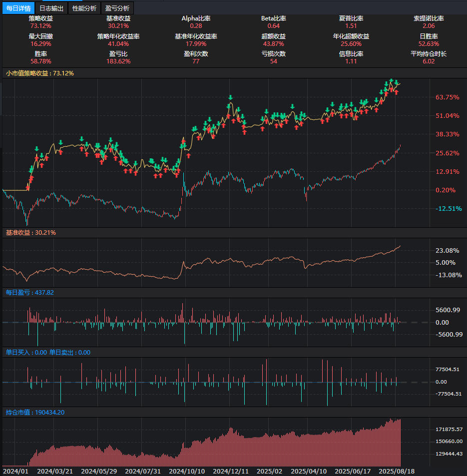Click the 63.75% y-axis label
Viewport: 467px width, 476px height.
(447, 97)
